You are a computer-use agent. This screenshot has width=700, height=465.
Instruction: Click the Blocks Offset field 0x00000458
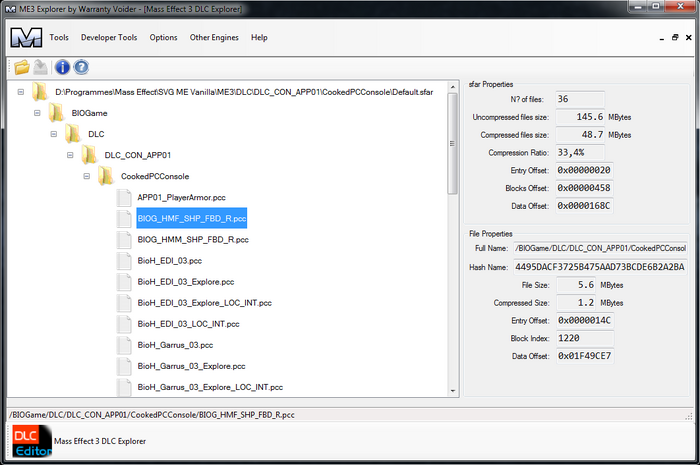click(x=584, y=188)
